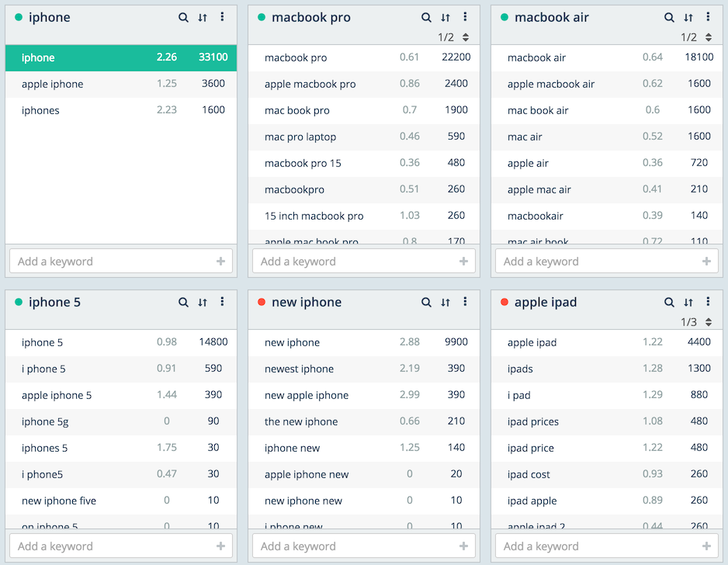Select the iphone 5g keyword

coord(121,421)
